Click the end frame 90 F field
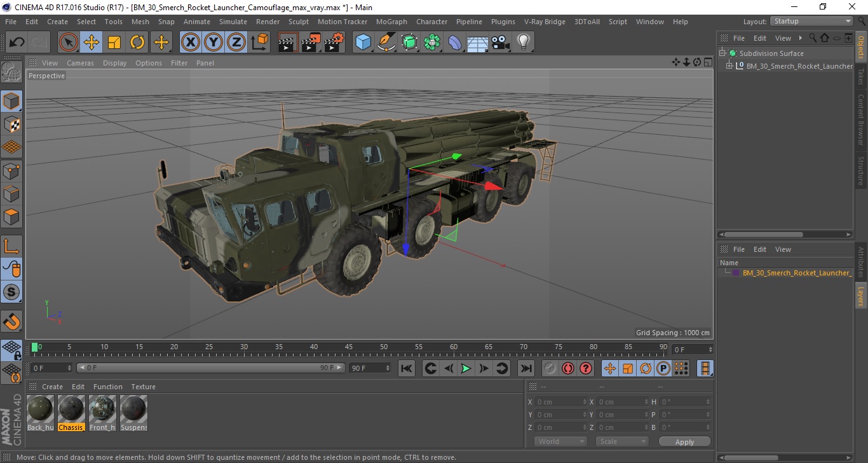The height and width of the screenshot is (463, 868). pos(370,368)
